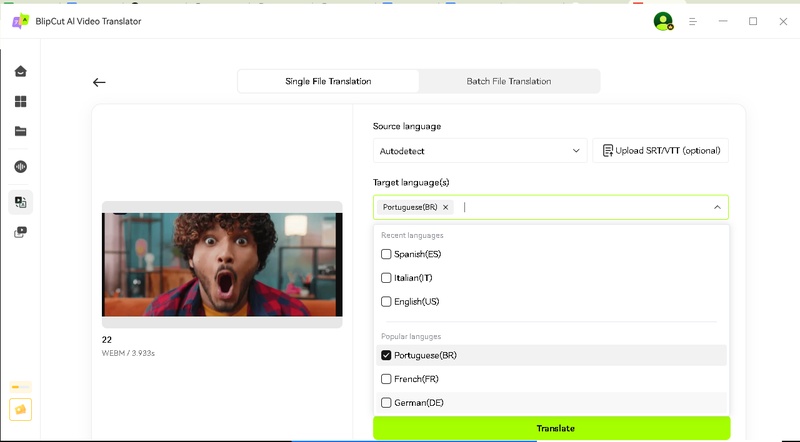Image resolution: width=800 pixels, height=442 pixels.
Task: Uncheck the Portuguese(BR) checkbox
Action: [387, 355]
